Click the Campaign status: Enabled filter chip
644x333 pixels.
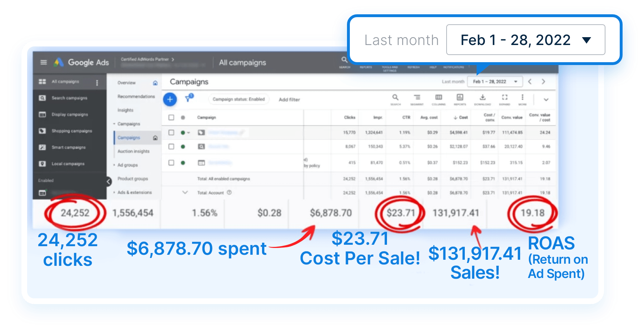click(x=238, y=99)
